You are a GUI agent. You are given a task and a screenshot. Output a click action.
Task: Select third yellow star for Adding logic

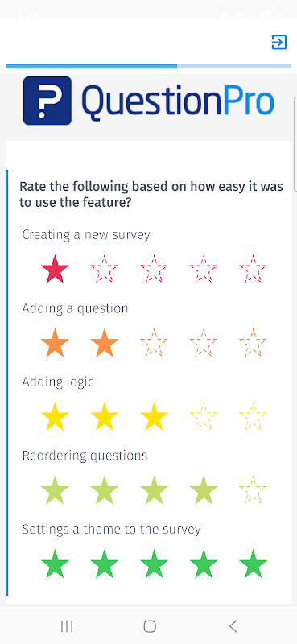coord(154,416)
